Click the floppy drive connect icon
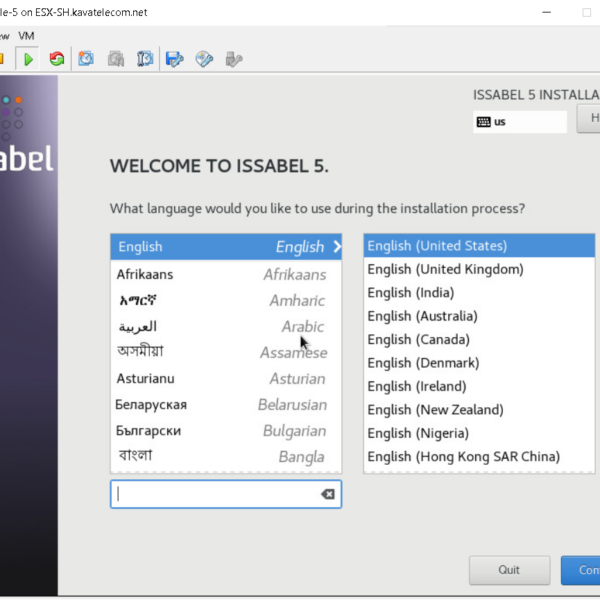This screenshot has height=600, width=600. coord(175,59)
